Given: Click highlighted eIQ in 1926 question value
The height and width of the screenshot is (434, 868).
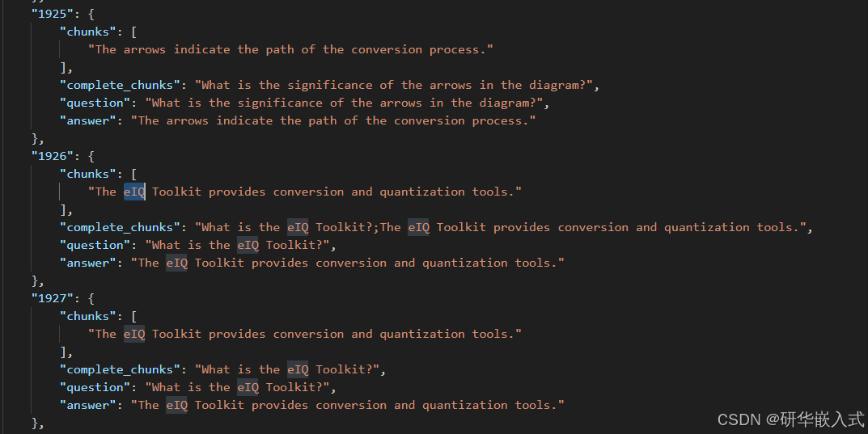Looking at the screenshot, I should click(248, 245).
